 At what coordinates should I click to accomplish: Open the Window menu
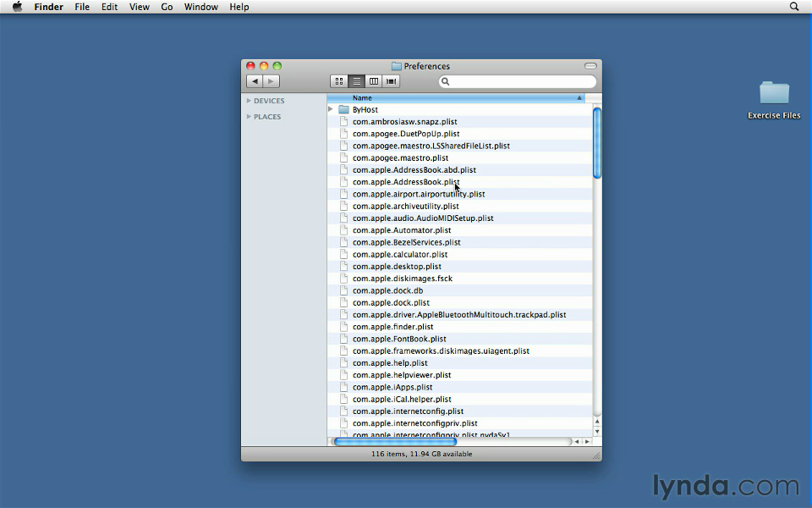[x=201, y=7]
